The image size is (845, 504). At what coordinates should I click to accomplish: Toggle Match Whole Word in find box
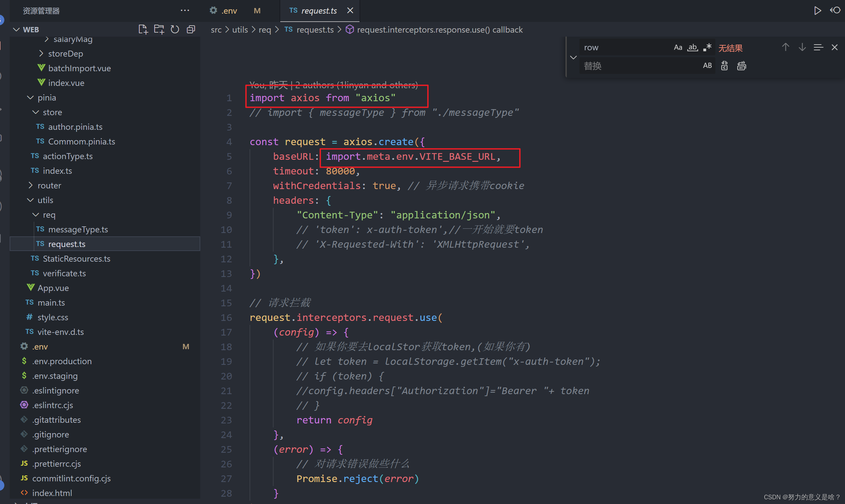coord(692,47)
